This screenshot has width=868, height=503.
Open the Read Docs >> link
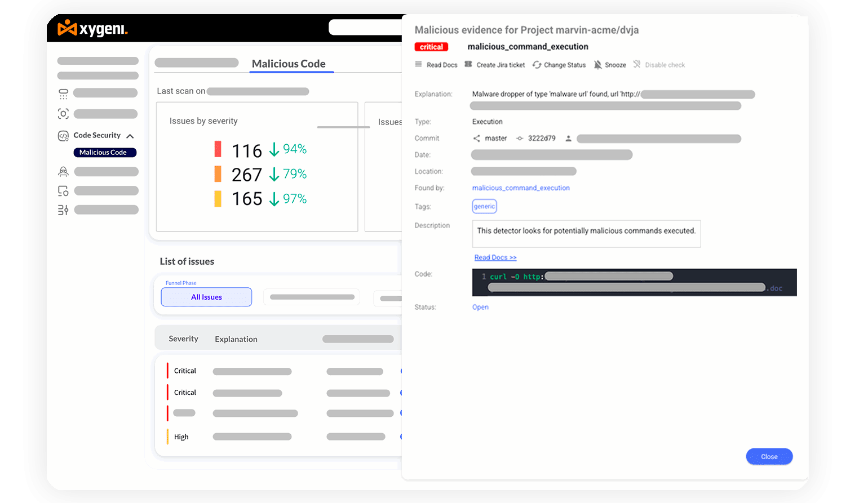(x=495, y=257)
